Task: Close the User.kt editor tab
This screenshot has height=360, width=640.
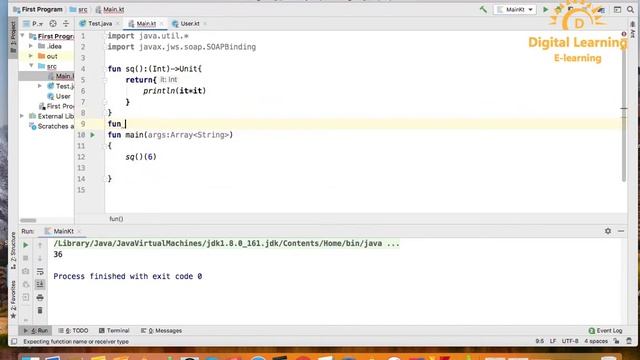Action: click(205, 24)
